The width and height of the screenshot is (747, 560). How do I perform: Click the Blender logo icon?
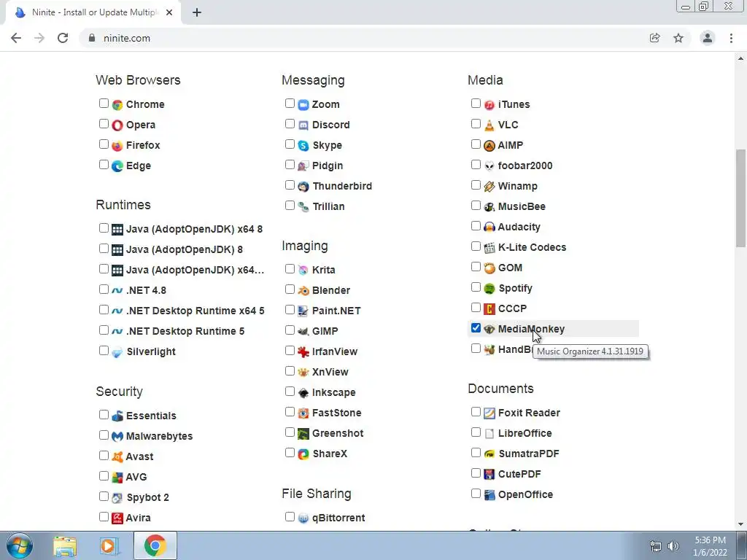303,290
